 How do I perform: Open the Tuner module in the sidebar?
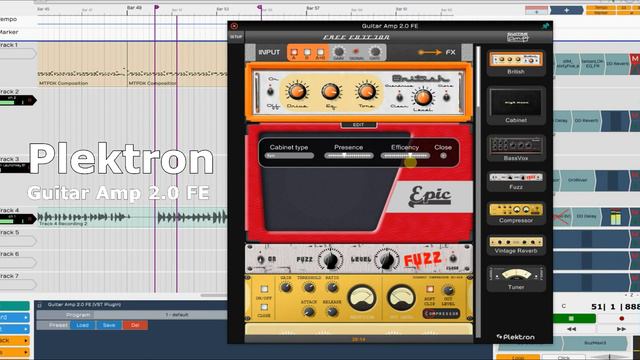pyautogui.click(x=516, y=278)
